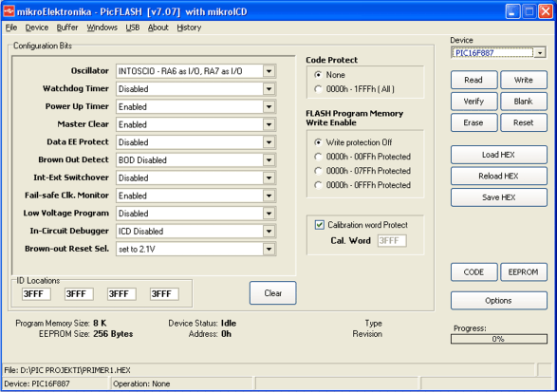Expand the Oscillator dropdown
The width and height of the screenshot is (557, 392).
pos(269,71)
